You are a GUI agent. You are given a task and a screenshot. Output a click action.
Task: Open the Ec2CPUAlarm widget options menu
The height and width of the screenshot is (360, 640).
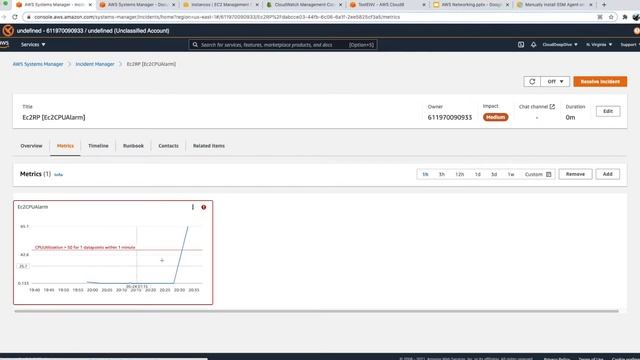click(x=193, y=207)
